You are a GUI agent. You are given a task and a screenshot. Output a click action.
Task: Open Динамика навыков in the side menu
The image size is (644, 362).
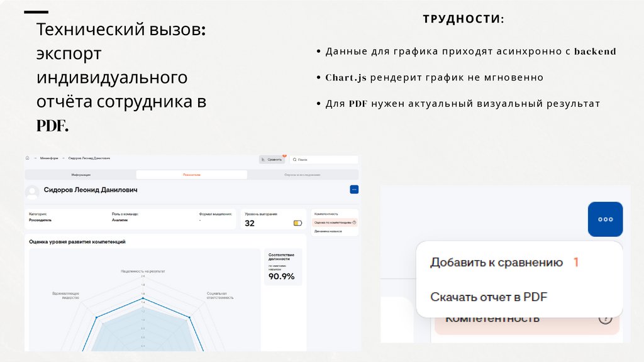[328, 231]
